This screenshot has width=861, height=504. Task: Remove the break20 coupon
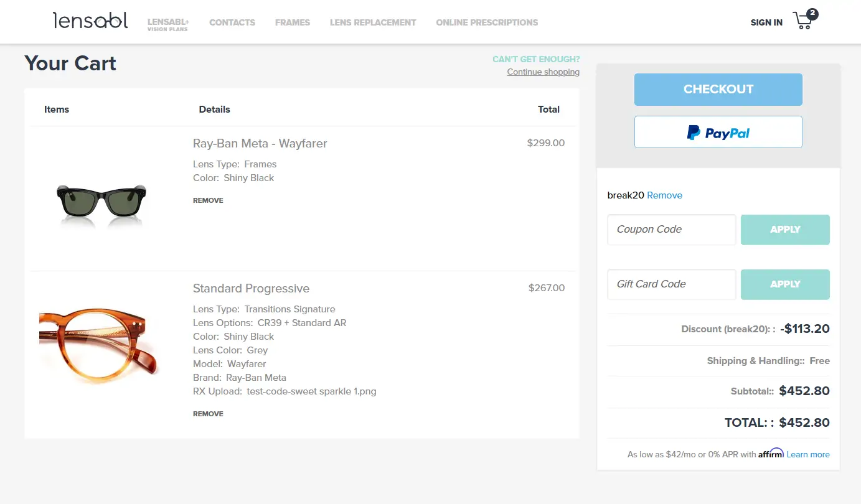coord(665,195)
